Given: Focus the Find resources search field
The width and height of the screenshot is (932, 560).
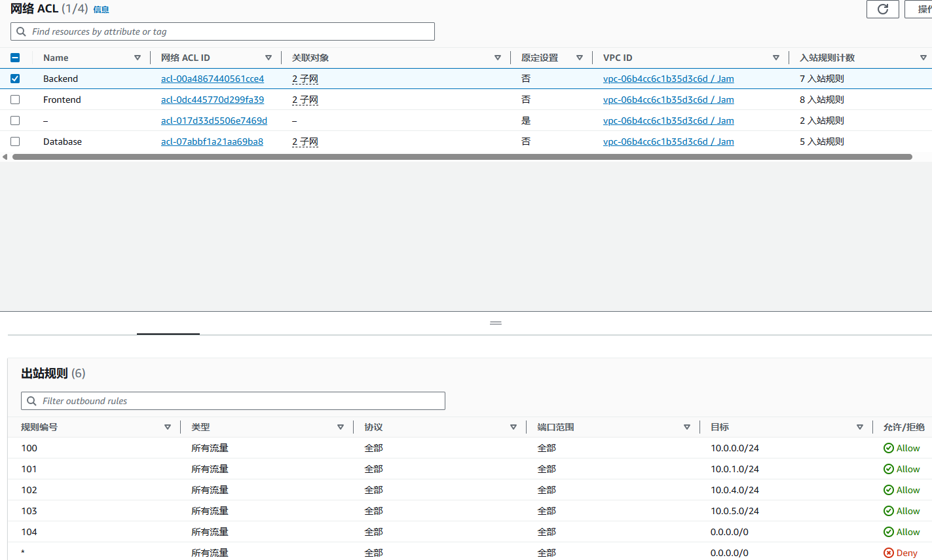Looking at the screenshot, I should [x=223, y=31].
